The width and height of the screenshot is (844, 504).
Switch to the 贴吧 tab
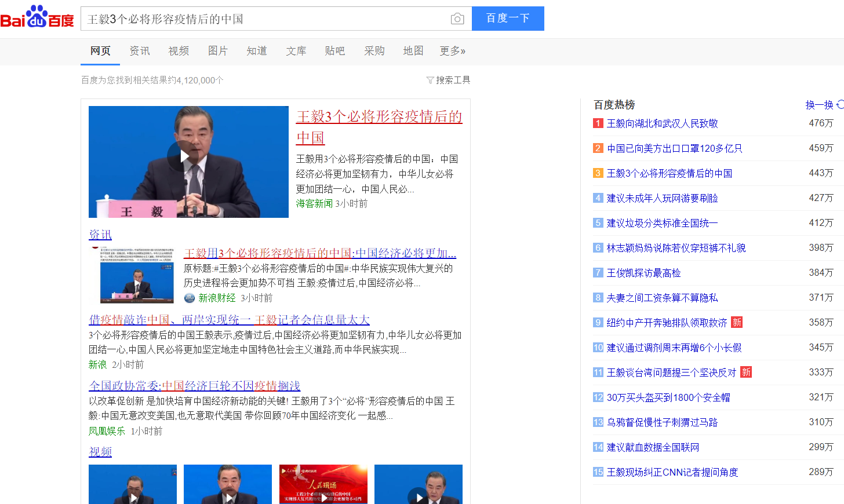[335, 51]
